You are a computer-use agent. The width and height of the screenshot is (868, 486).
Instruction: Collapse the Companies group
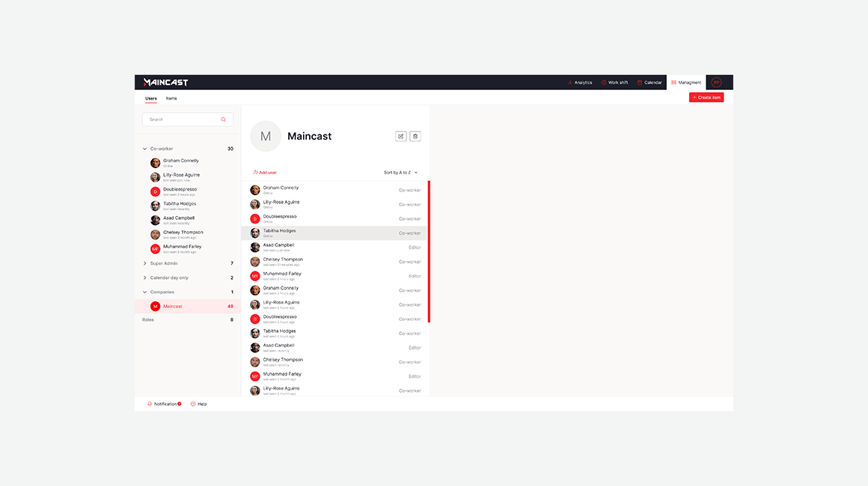pos(145,292)
